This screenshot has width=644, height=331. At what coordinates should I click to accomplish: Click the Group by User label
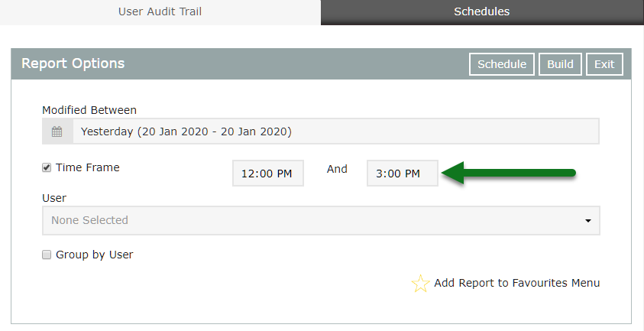pos(95,255)
